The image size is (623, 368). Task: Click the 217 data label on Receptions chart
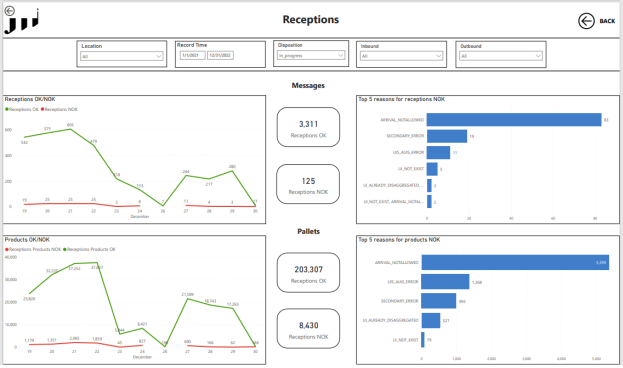coord(209,184)
